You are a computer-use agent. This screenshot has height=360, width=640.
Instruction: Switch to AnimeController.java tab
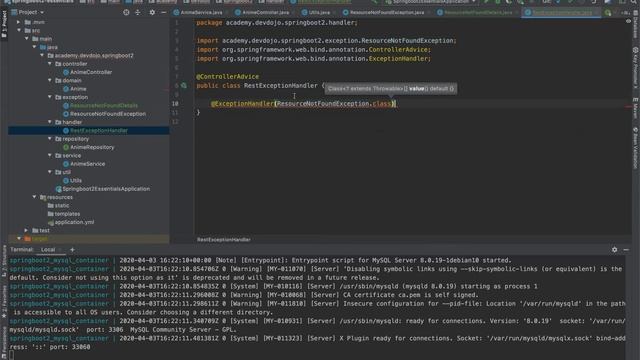pyautogui.click(x=263, y=13)
